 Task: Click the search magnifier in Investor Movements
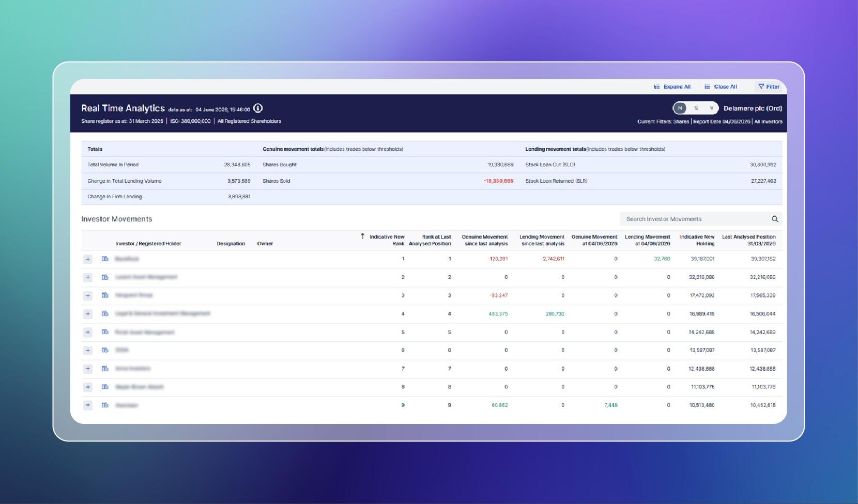point(775,219)
